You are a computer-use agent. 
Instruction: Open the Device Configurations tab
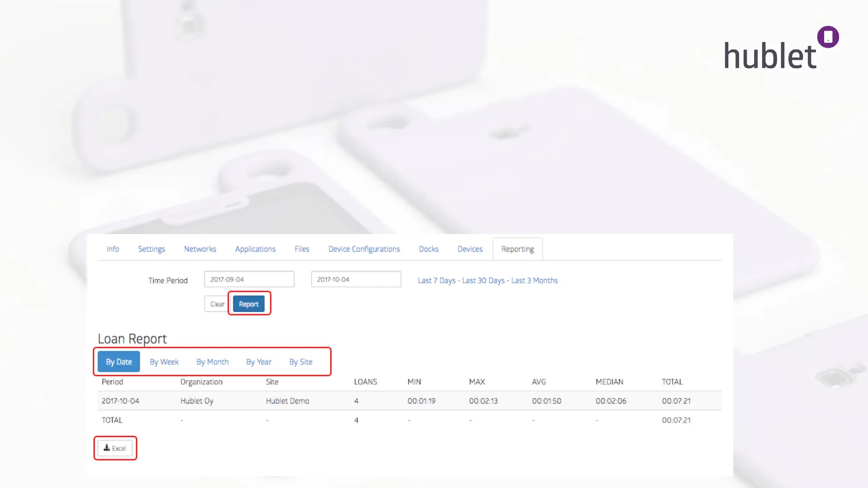364,249
